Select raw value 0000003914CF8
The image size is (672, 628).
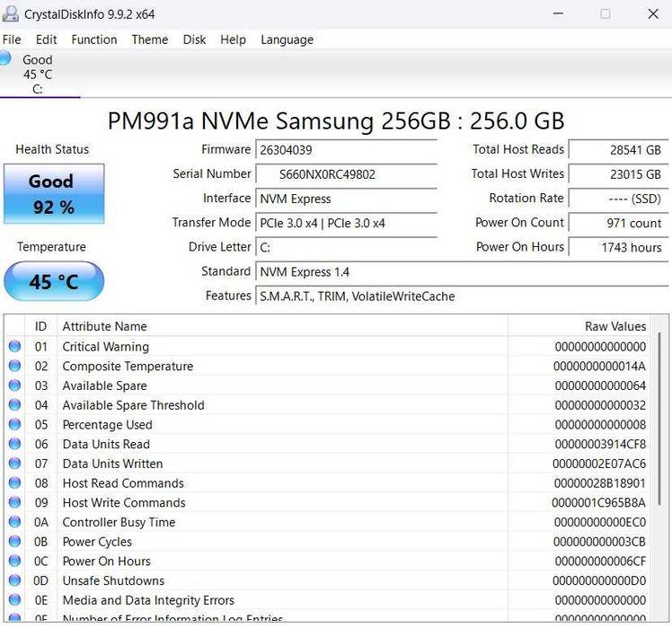click(600, 444)
